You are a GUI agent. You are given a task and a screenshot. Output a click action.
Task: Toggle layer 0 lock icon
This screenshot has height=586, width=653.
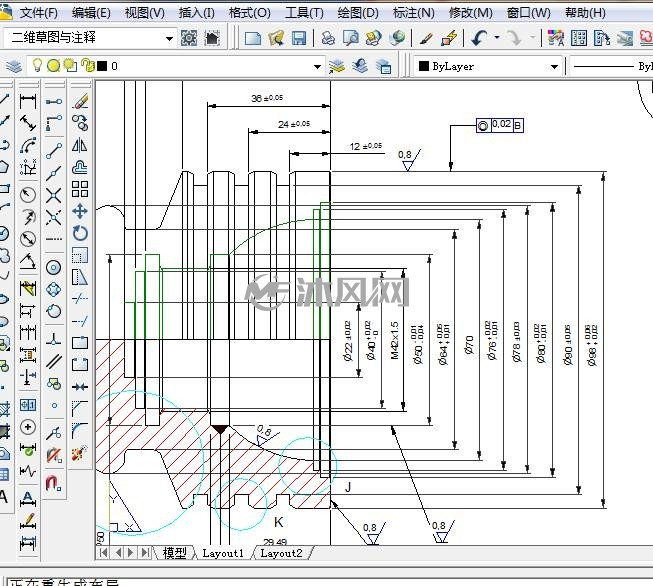[x=88, y=65]
